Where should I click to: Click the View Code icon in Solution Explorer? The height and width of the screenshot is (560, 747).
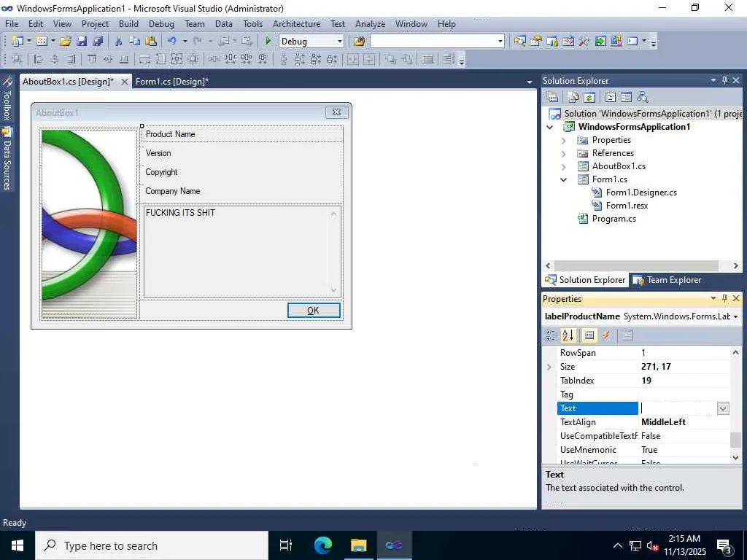click(x=611, y=97)
